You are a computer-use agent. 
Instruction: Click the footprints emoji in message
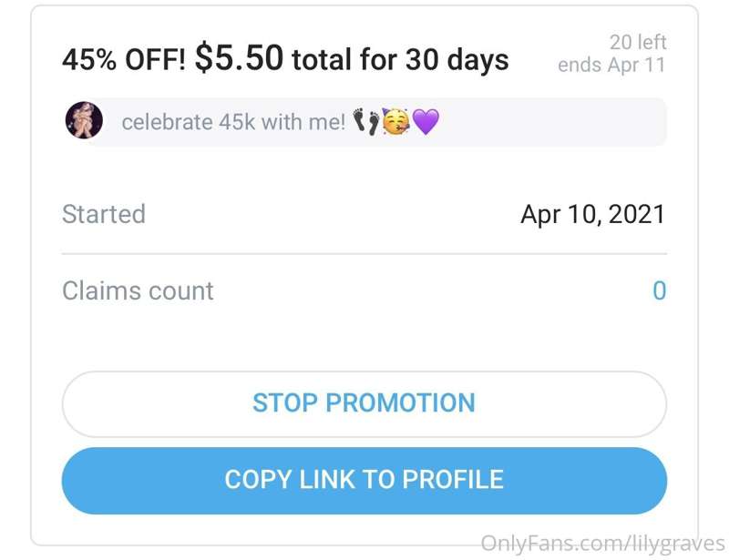[366, 121]
